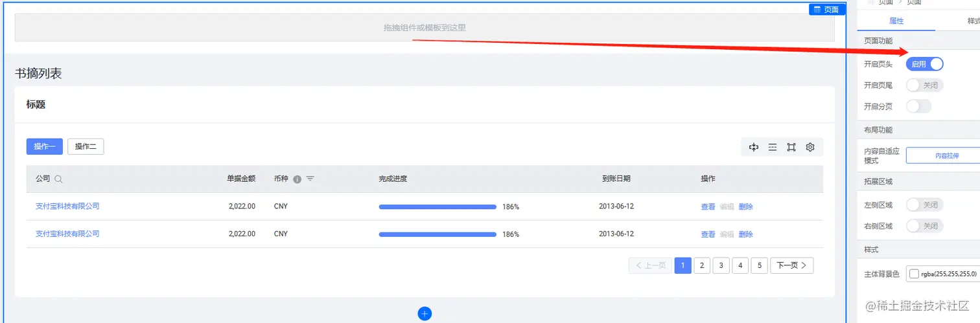Screen dimensions: 980x323
Task: Click the row density icon in table toolbar
Action: (x=773, y=147)
